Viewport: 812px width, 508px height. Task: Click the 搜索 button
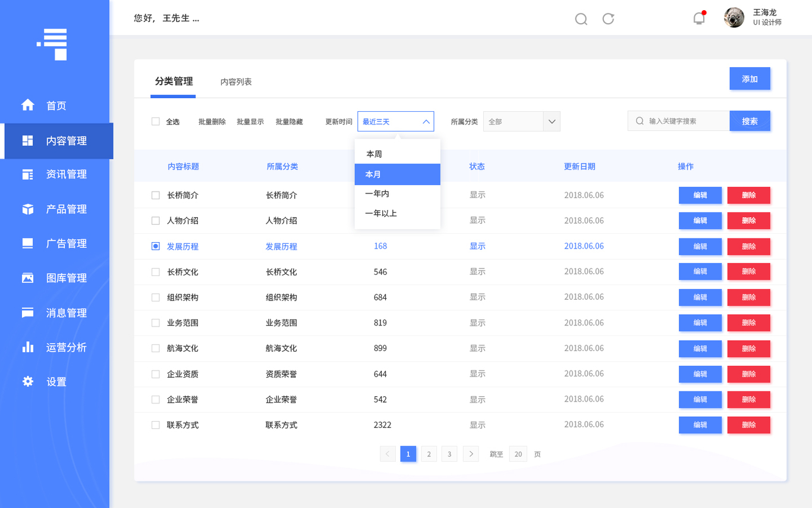pos(750,121)
